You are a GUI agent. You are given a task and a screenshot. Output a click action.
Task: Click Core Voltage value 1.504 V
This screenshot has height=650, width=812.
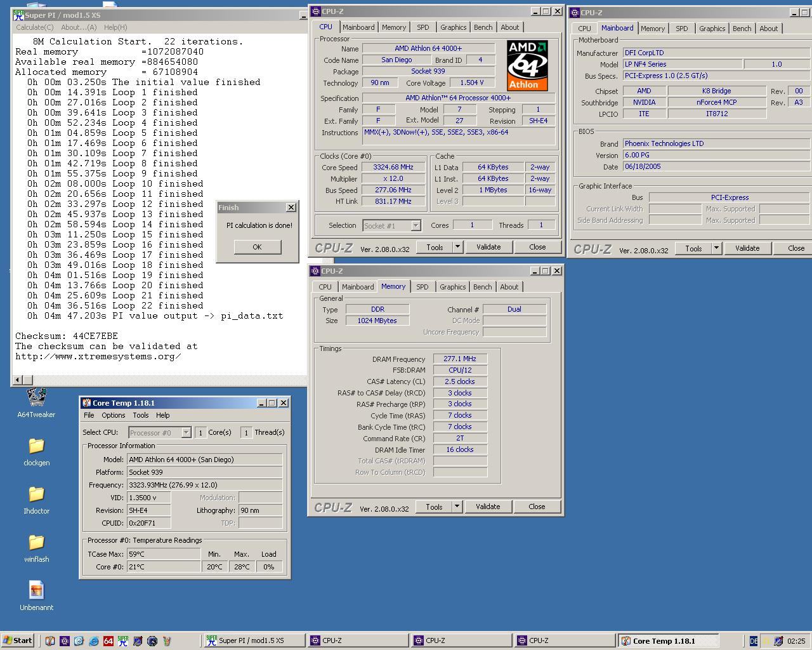pos(471,83)
